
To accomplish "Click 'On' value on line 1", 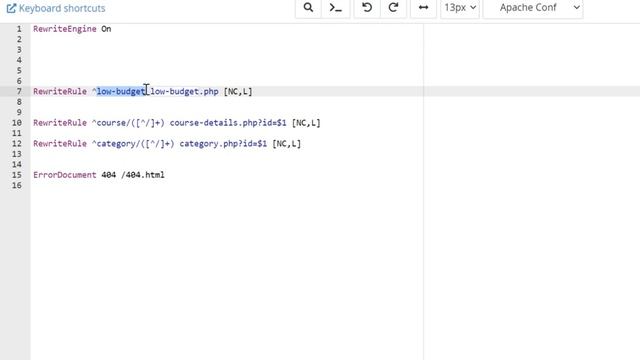I will (x=106, y=29).
